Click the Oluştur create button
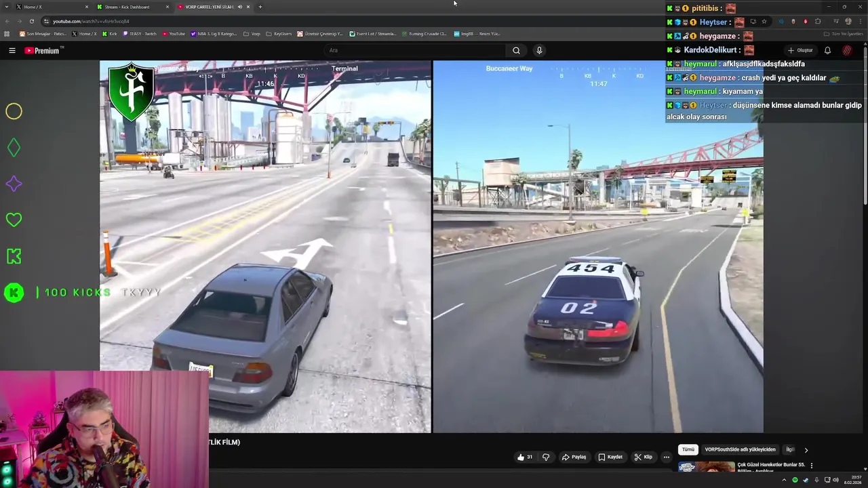 (800, 50)
